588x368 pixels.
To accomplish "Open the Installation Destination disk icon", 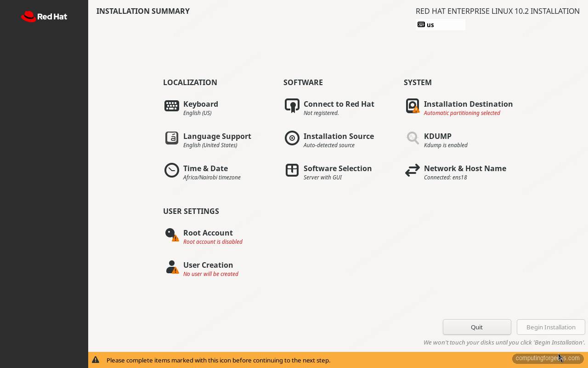I will pyautogui.click(x=413, y=106).
